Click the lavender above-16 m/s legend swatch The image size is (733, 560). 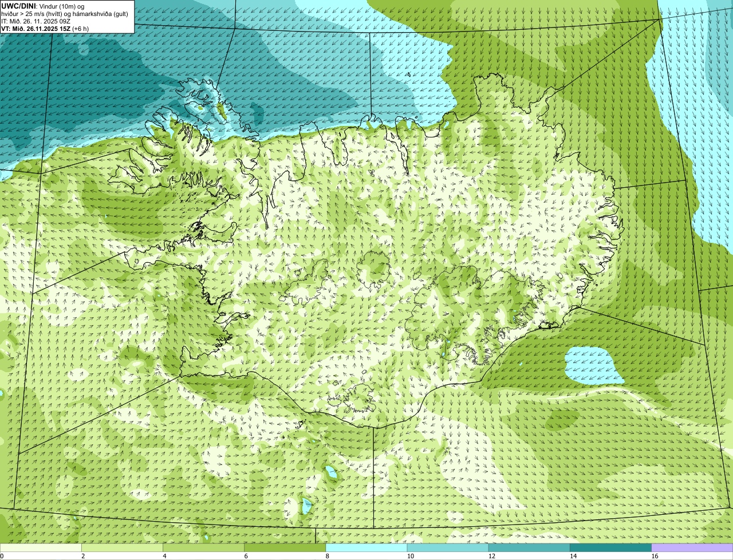(x=692, y=548)
